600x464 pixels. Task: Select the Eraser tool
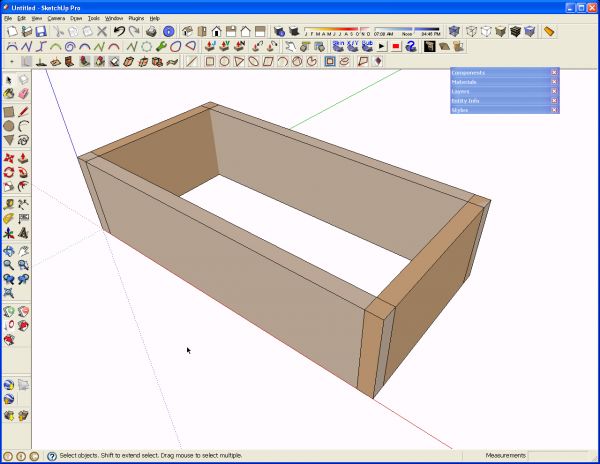(23, 94)
